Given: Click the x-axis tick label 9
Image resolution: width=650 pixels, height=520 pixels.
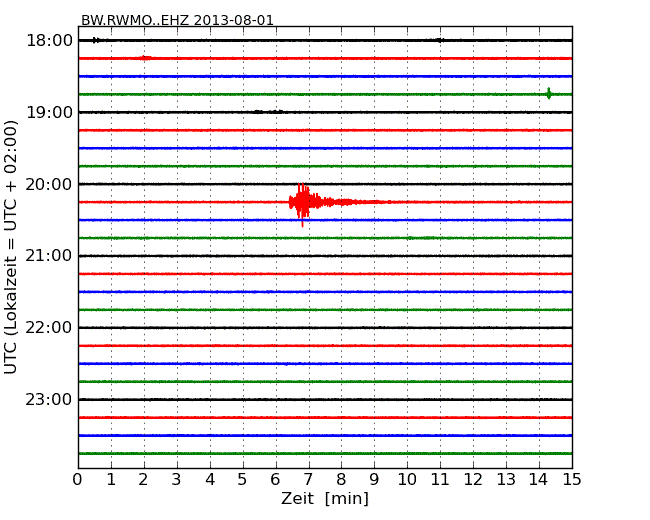Looking at the screenshot, I should (x=374, y=480).
